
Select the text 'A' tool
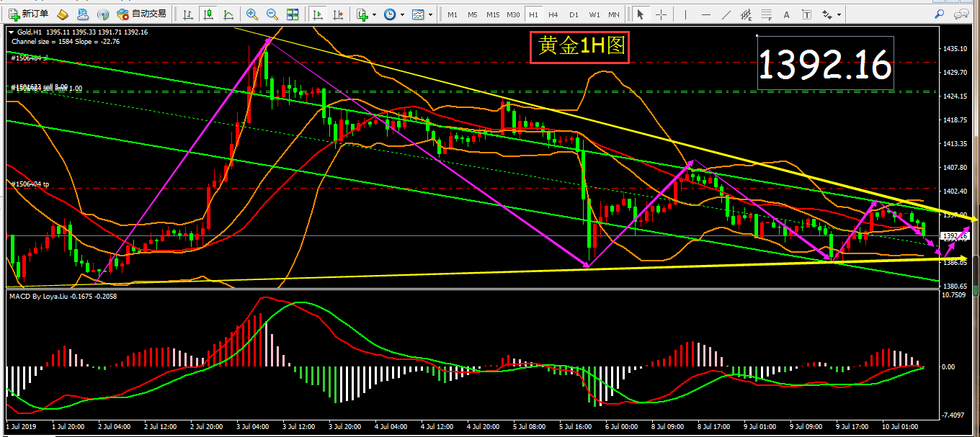(785, 14)
